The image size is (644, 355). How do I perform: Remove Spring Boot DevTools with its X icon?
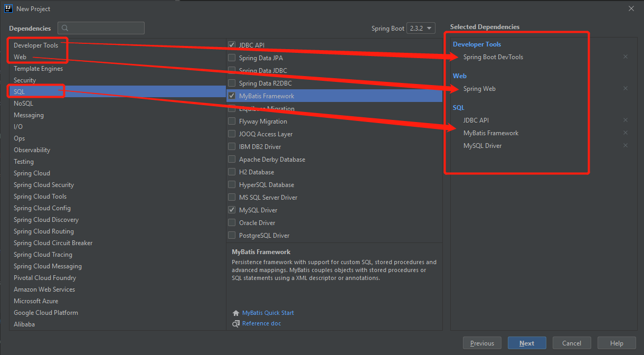(626, 57)
